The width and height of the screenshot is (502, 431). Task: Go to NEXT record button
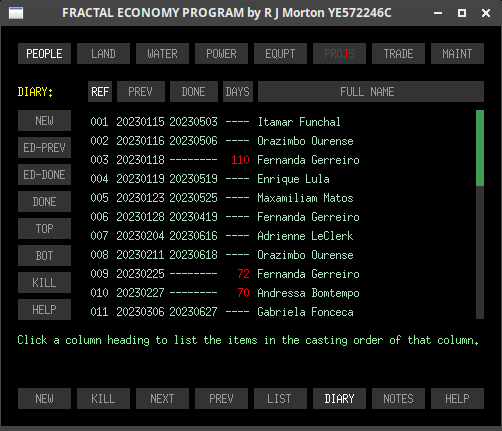coord(162,398)
